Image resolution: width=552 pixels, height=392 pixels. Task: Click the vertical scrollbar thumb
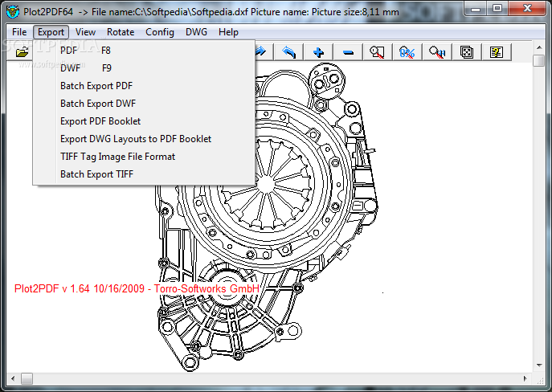pyautogui.click(x=539, y=60)
